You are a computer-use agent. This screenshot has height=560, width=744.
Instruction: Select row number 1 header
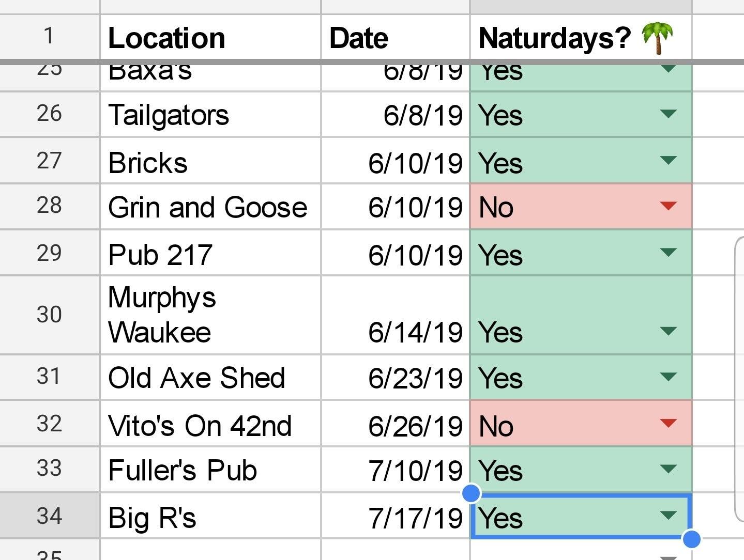(50, 37)
